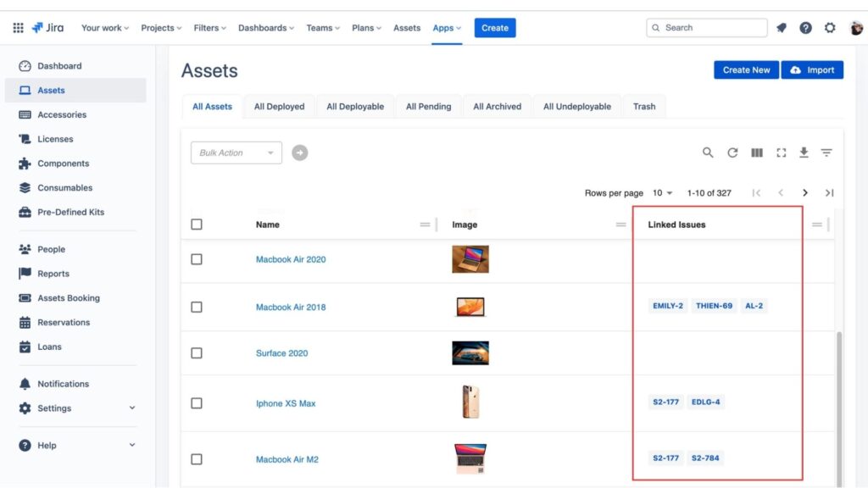The image size is (868, 488).
Task: Download the assets table export
Action: [x=804, y=152]
